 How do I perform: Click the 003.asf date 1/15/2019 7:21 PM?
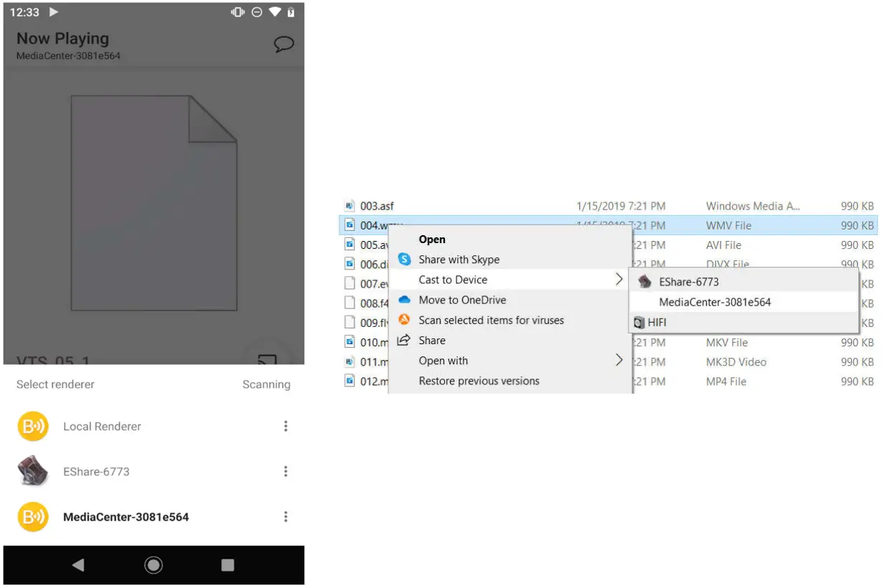(x=621, y=206)
